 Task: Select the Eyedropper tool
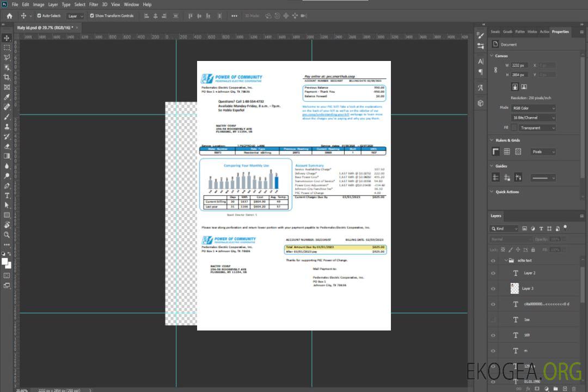click(x=7, y=97)
